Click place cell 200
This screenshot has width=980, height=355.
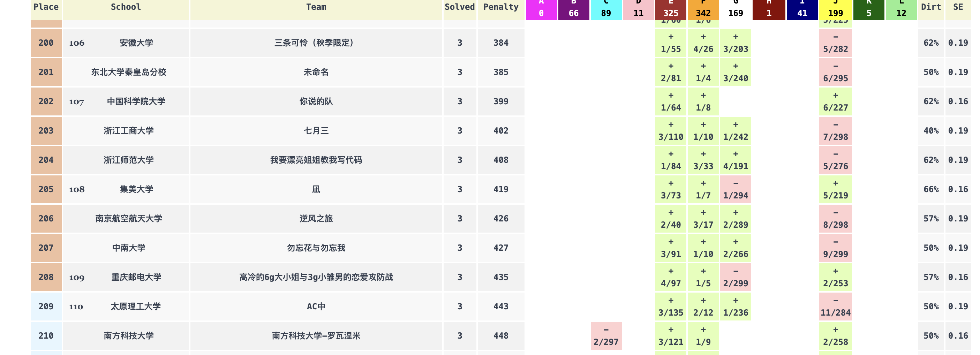click(x=46, y=43)
